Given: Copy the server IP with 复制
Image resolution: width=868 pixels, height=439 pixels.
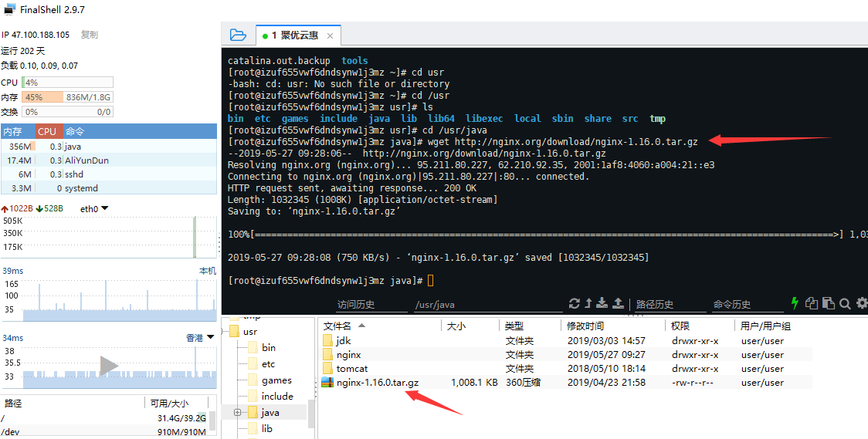Looking at the screenshot, I should (x=89, y=34).
